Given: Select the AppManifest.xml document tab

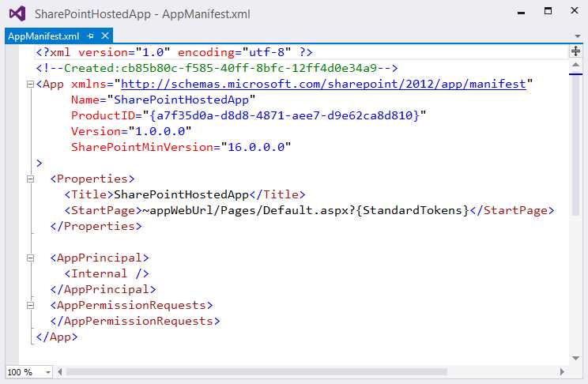Looking at the screenshot, I should (x=43, y=36).
